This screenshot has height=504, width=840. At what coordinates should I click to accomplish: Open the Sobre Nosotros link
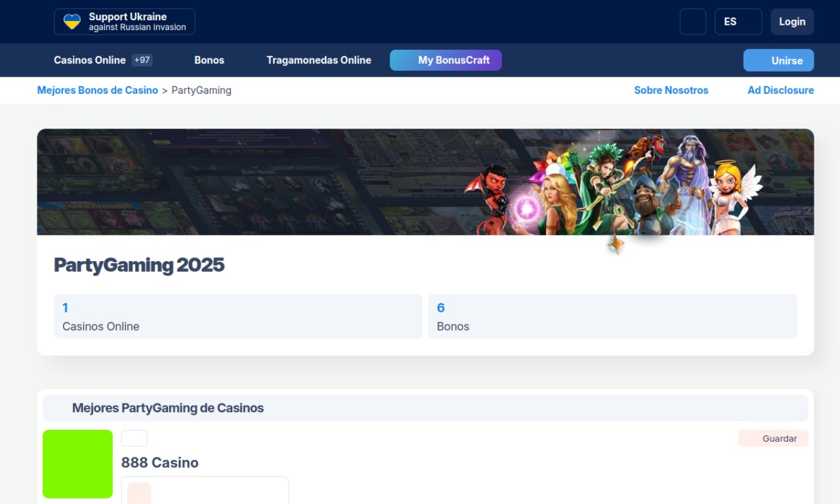[x=671, y=90]
